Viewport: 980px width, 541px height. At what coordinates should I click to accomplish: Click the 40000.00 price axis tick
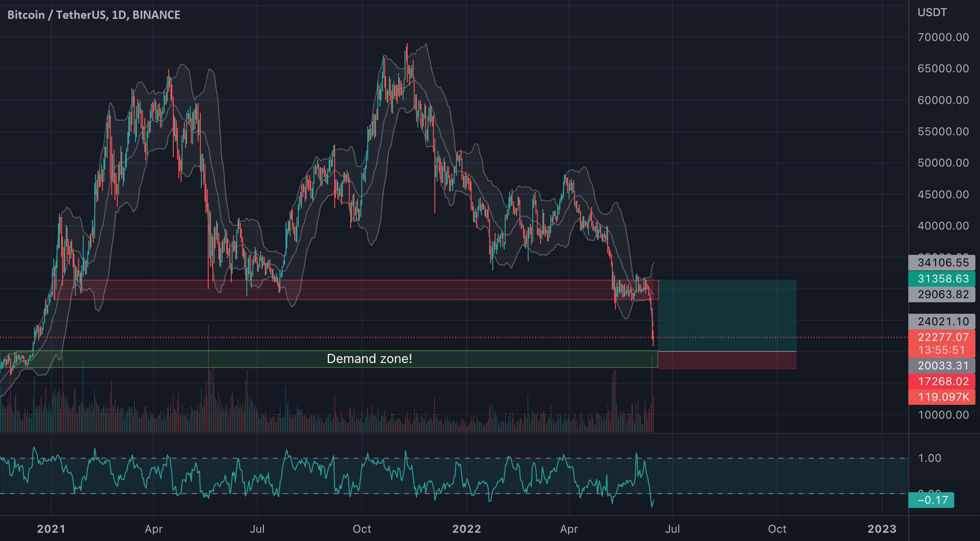(943, 226)
